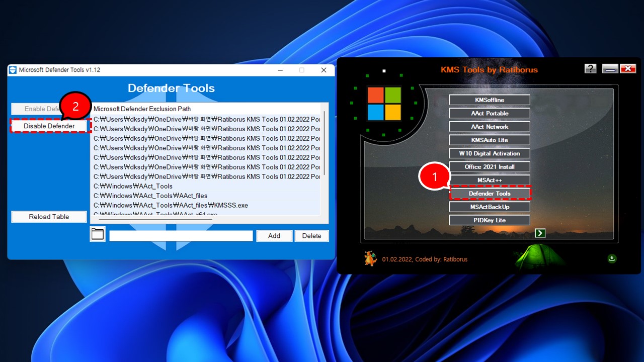Image resolution: width=644 pixels, height=362 pixels.
Task: Open Defender Tools from KMS Tools
Action: pos(490,193)
